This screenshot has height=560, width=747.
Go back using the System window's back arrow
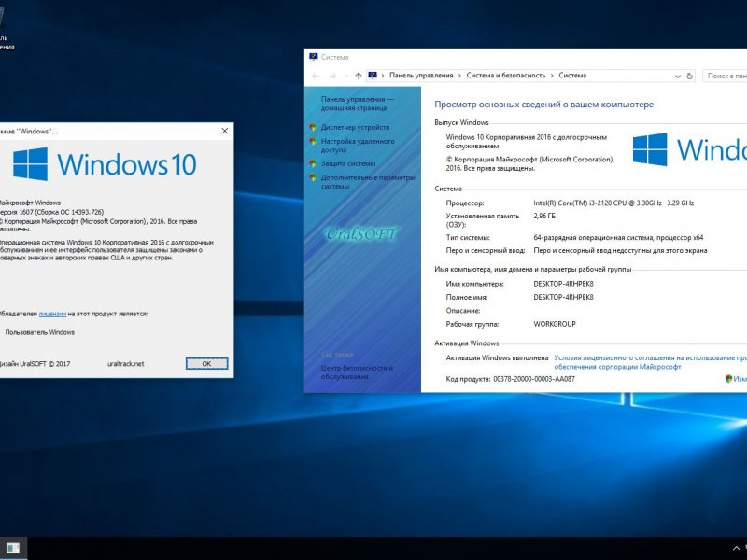pyautogui.click(x=316, y=76)
